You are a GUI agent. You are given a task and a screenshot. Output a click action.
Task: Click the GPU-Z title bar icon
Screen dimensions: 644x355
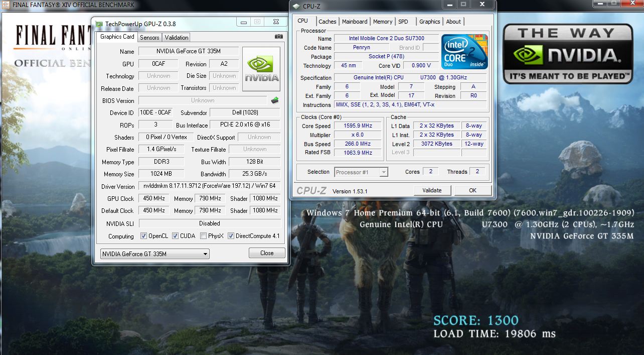tap(99, 24)
